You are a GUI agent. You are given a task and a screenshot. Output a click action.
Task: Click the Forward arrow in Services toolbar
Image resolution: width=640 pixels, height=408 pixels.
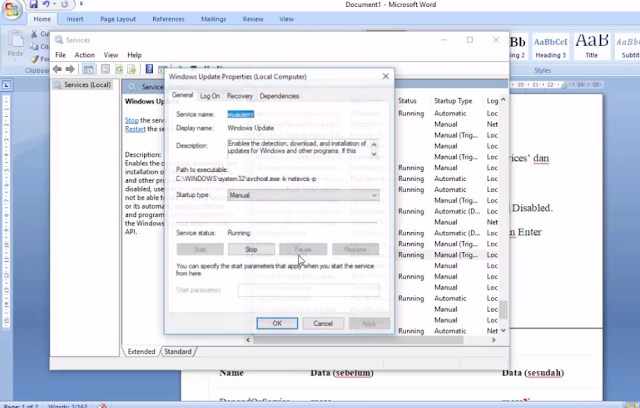[70, 69]
